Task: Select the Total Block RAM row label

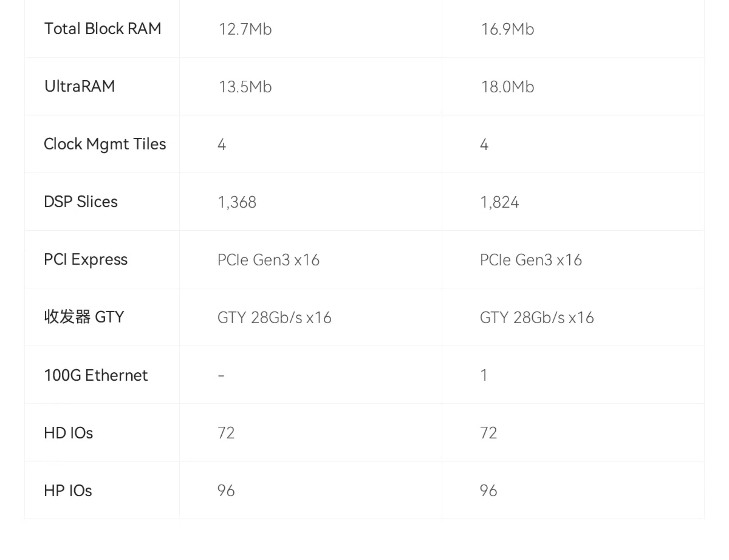Action: (103, 29)
